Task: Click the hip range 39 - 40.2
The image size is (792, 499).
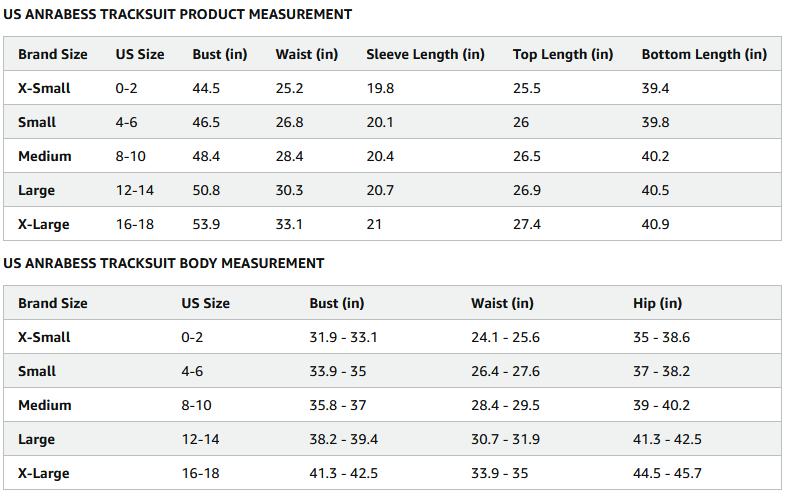Action: (x=661, y=405)
